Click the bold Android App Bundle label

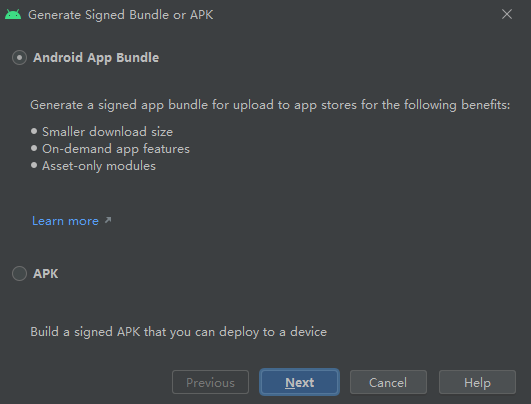[x=96, y=58]
